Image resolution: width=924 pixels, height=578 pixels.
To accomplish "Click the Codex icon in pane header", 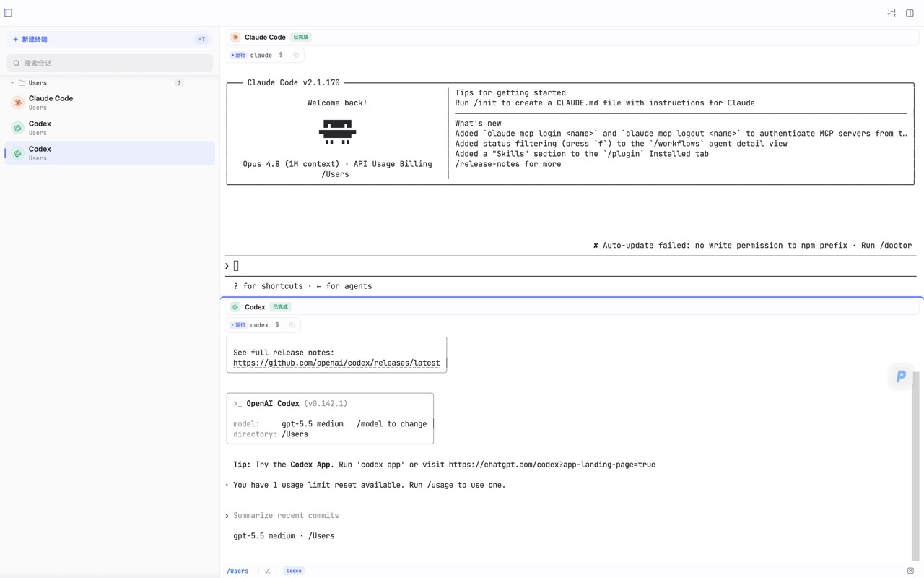I will click(x=235, y=307).
